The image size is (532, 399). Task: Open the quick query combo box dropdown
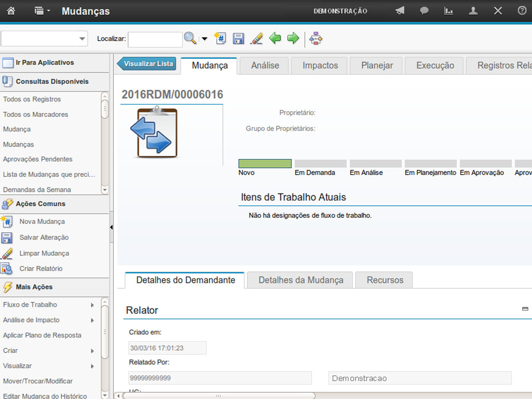82,39
